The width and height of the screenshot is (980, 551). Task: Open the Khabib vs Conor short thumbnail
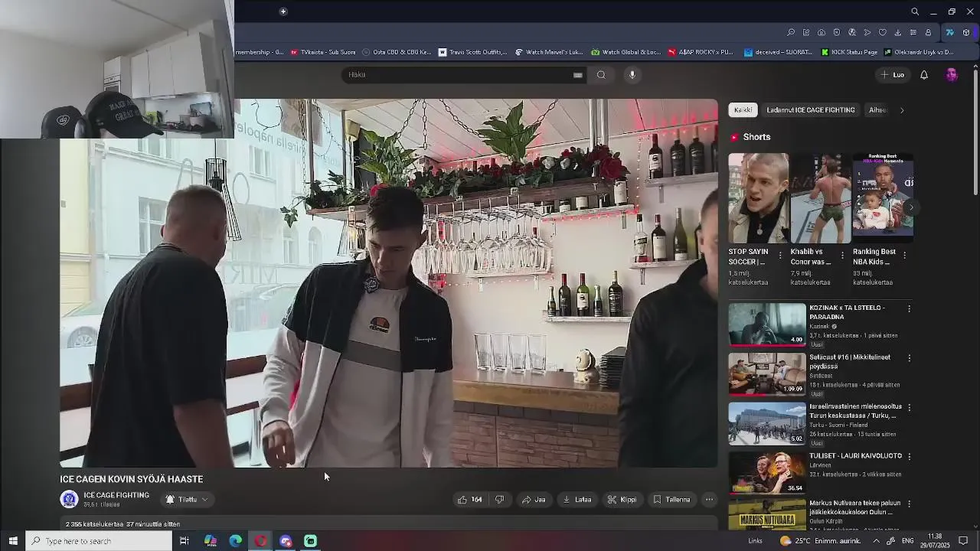pos(820,198)
